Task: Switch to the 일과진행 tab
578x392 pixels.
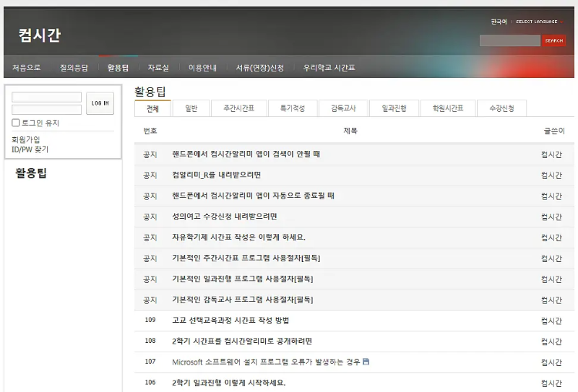Action: pyautogui.click(x=394, y=108)
